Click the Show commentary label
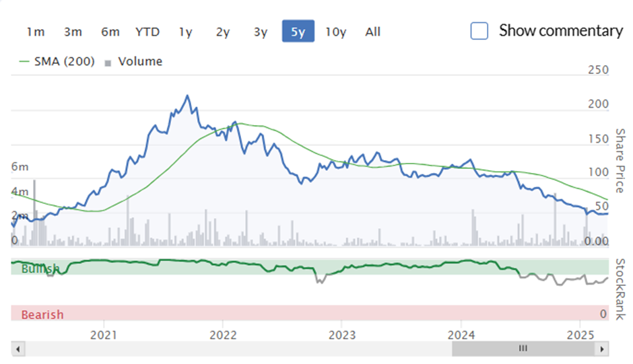633x364 pixels. pos(561,31)
